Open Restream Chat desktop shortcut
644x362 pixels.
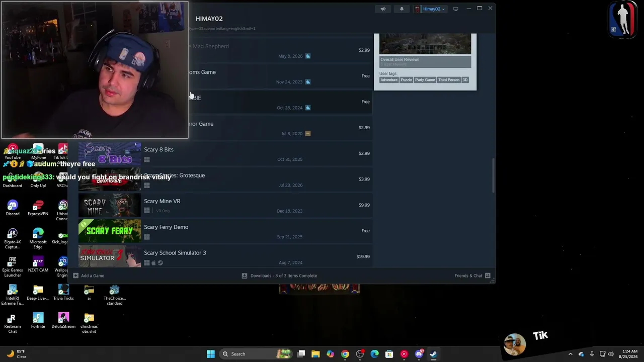point(13,323)
